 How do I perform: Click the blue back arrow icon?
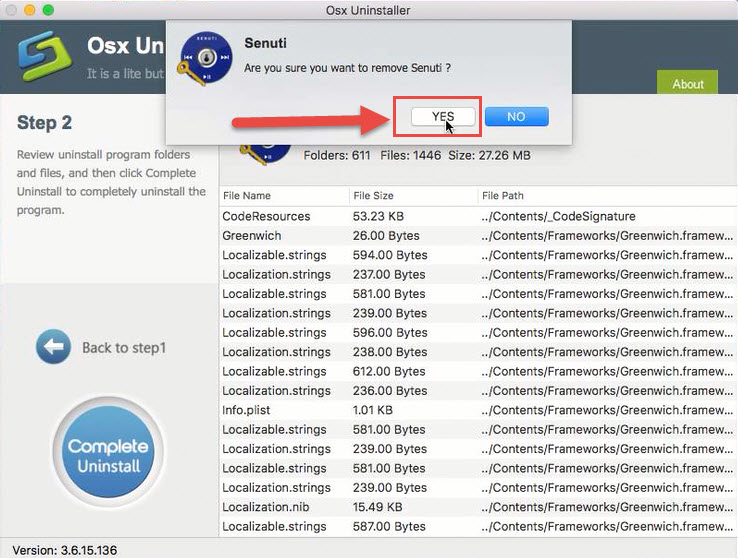(53, 347)
